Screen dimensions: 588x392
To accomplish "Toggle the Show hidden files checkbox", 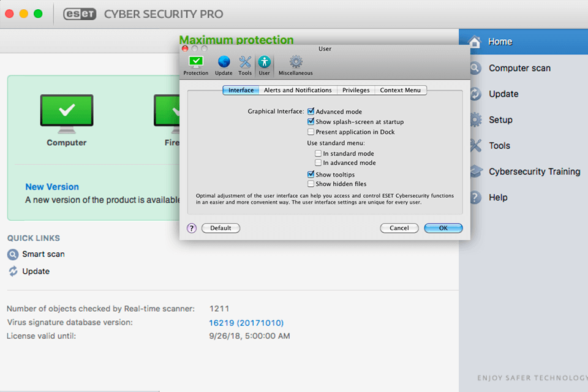I will coord(311,184).
